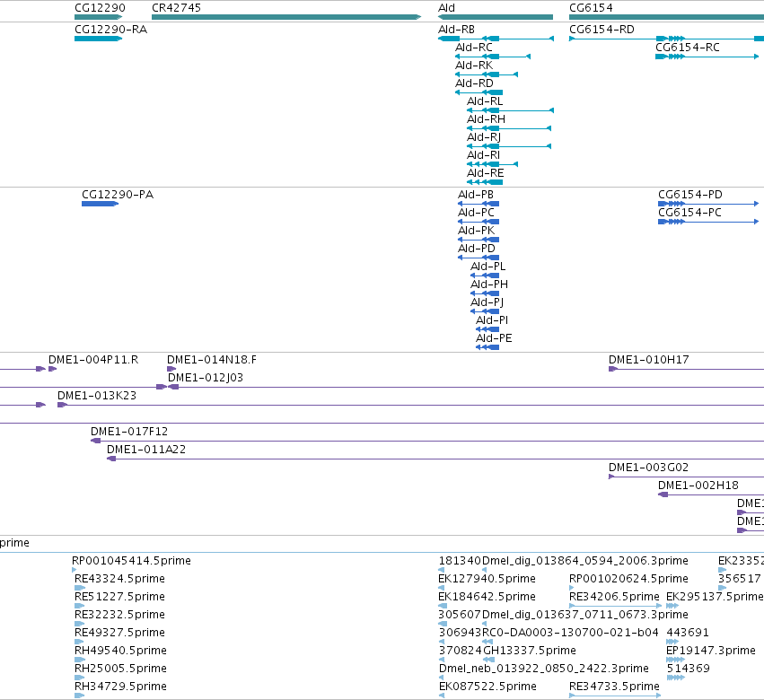The image size is (764, 700).
Task: Click the GH13337.5prime EST label
Action: [530, 651]
